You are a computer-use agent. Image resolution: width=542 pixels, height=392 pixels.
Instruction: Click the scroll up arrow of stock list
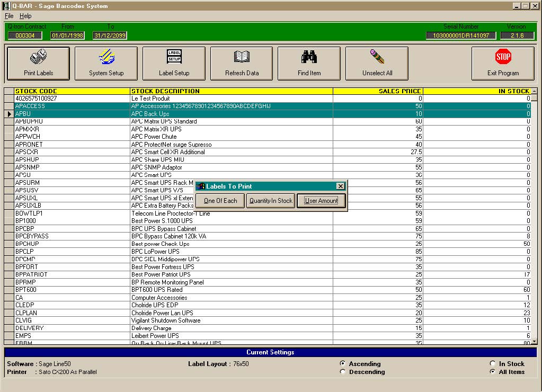(x=535, y=91)
